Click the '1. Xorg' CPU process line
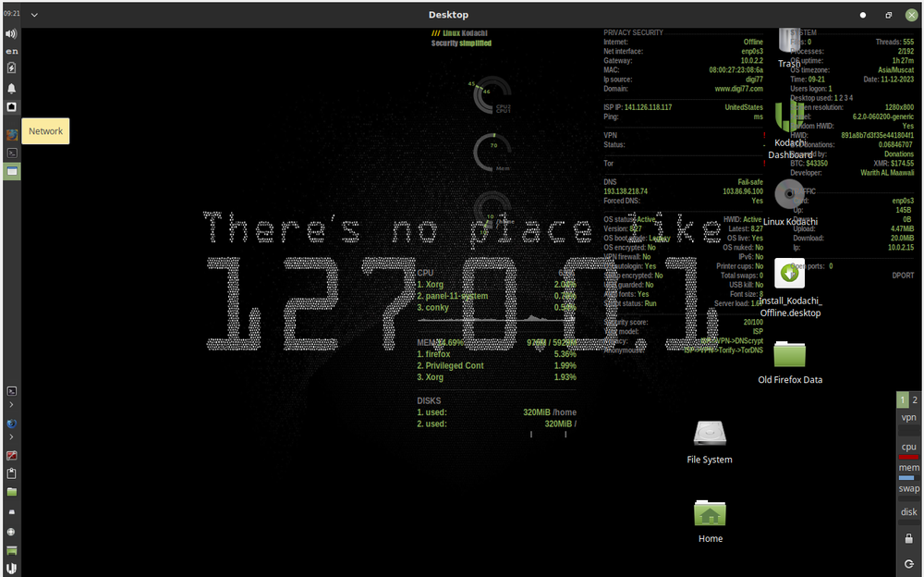 pos(496,285)
